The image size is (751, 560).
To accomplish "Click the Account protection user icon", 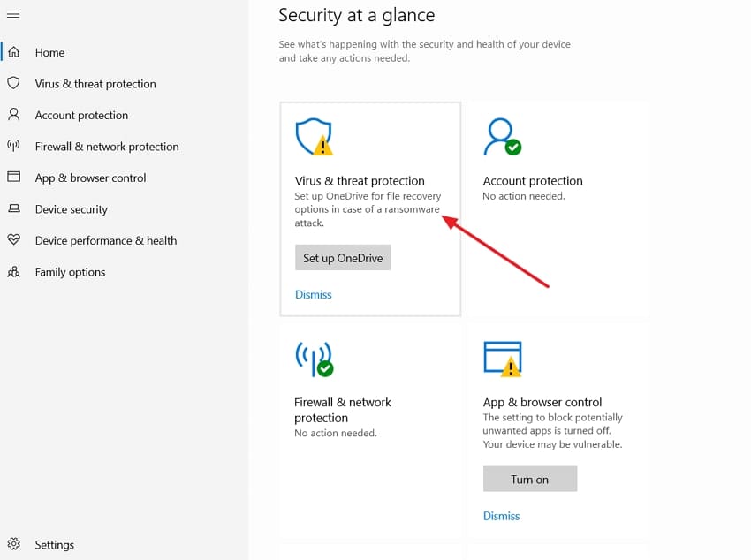I will (x=497, y=134).
